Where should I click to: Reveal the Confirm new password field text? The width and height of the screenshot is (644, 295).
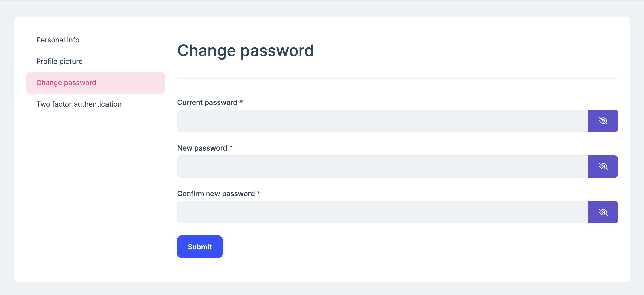[603, 212]
